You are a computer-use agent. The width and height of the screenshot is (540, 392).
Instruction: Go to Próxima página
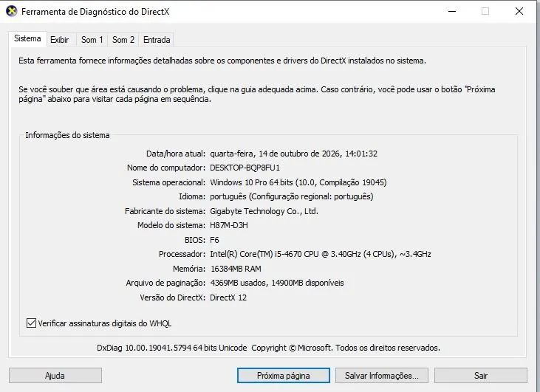coord(284,376)
